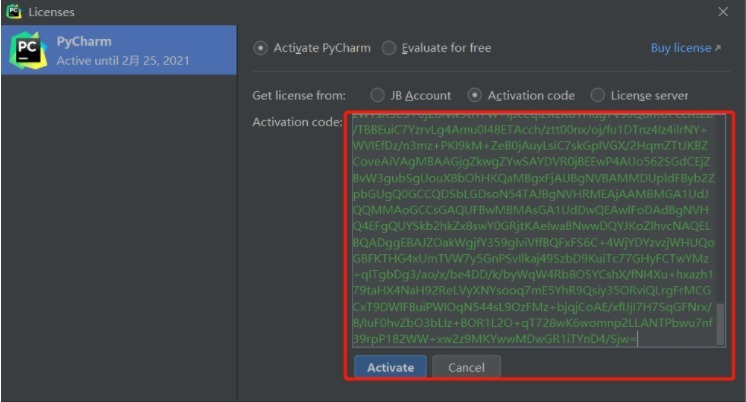Click the Cancel button

(466, 367)
